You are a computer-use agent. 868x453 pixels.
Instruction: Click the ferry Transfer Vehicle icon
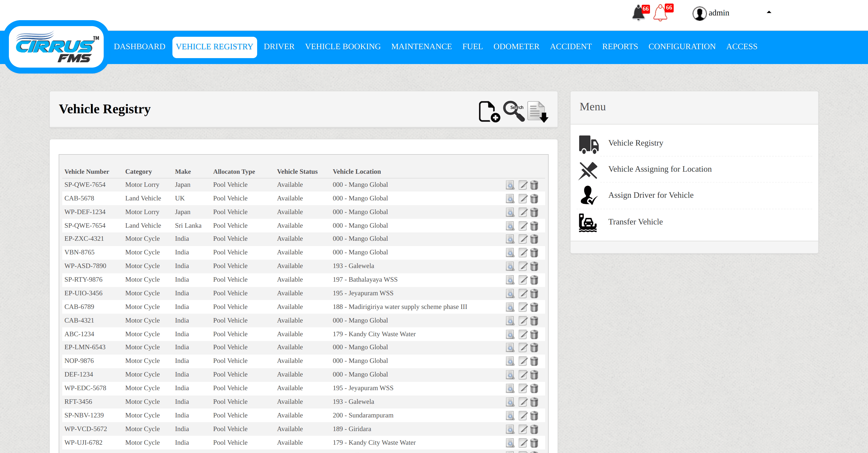pyautogui.click(x=588, y=223)
